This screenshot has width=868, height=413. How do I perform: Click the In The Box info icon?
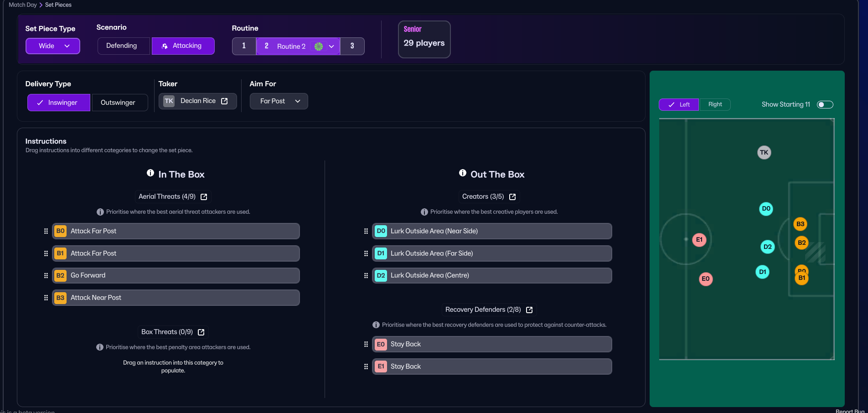point(150,173)
